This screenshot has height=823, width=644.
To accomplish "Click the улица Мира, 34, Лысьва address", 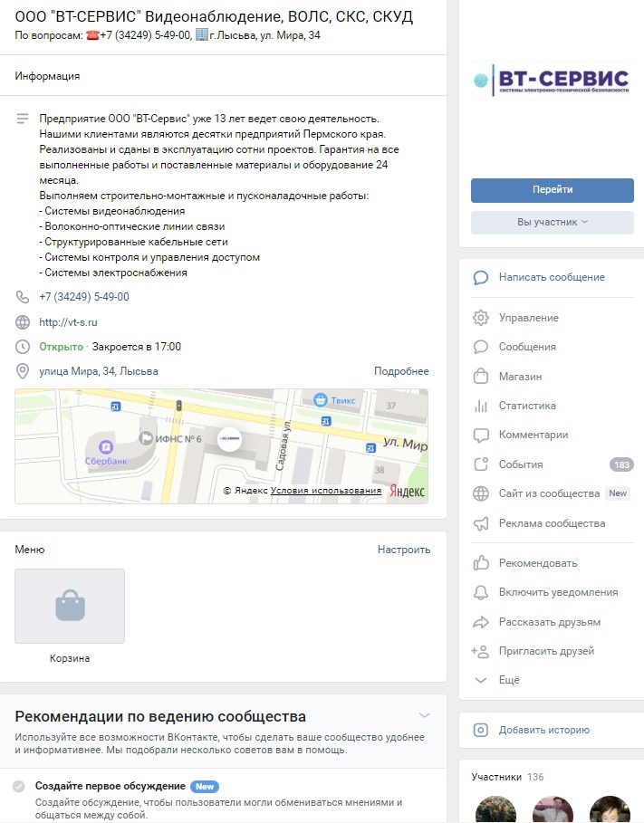I will (99, 371).
